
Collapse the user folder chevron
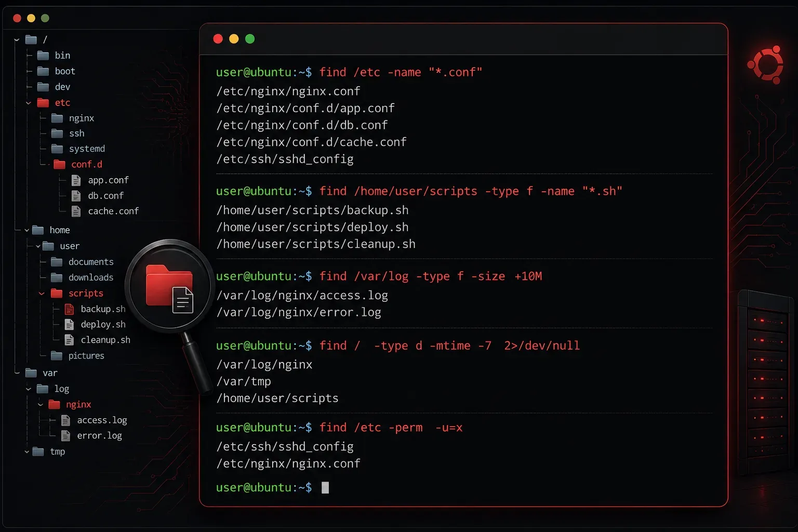(38, 246)
